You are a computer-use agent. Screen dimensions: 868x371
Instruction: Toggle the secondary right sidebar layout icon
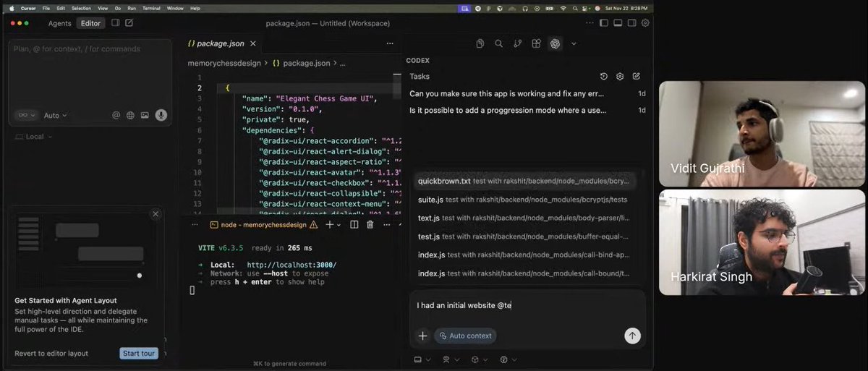point(631,23)
